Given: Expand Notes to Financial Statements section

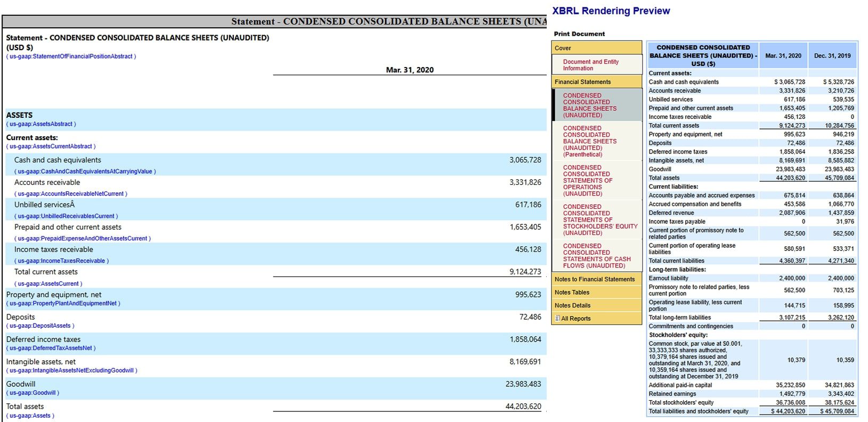Looking at the screenshot, I should (594, 279).
